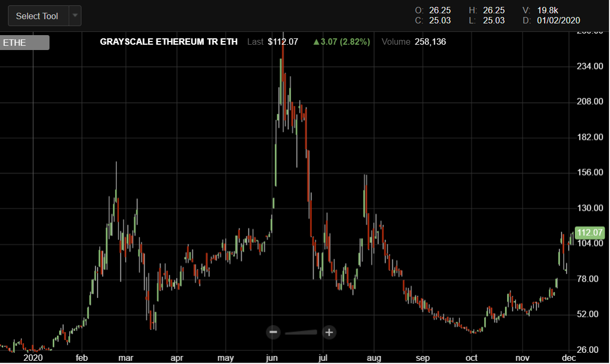Click the 104.00 price axis label
The image size is (610, 364).
tap(590, 243)
